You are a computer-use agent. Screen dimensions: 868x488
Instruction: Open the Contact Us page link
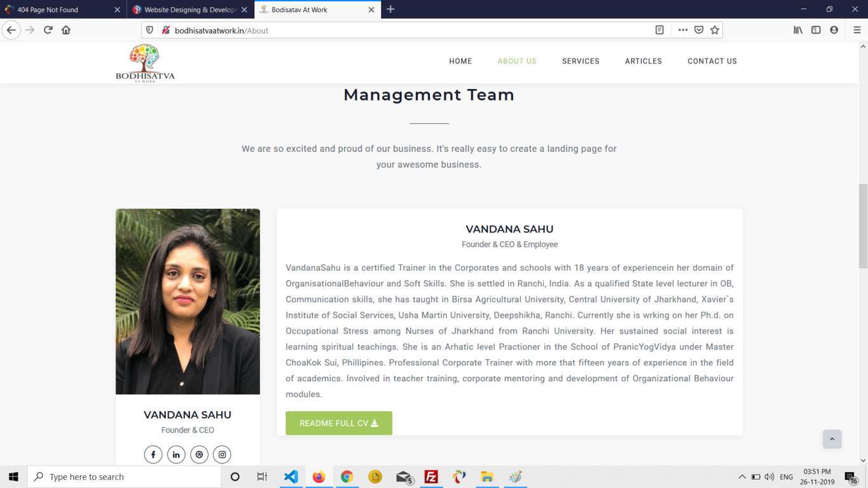pyautogui.click(x=712, y=61)
